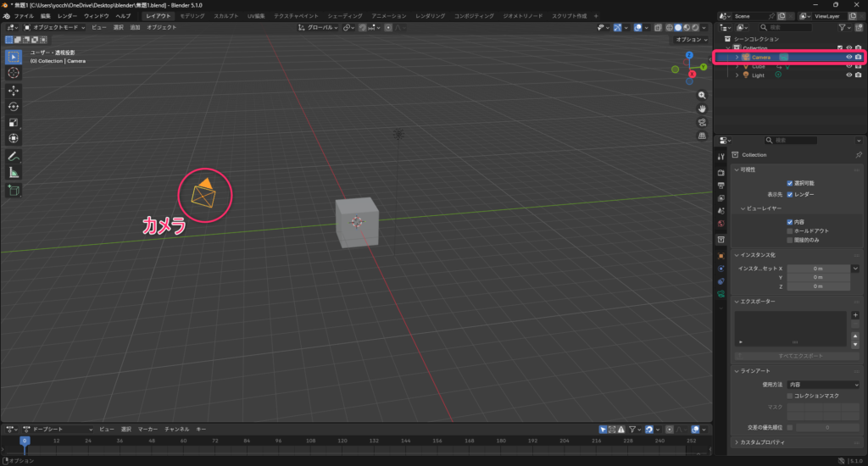Toggle camera view with the camera gizmo icon
The width and height of the screenshot is (868, 466).
[x=702, y=122]
